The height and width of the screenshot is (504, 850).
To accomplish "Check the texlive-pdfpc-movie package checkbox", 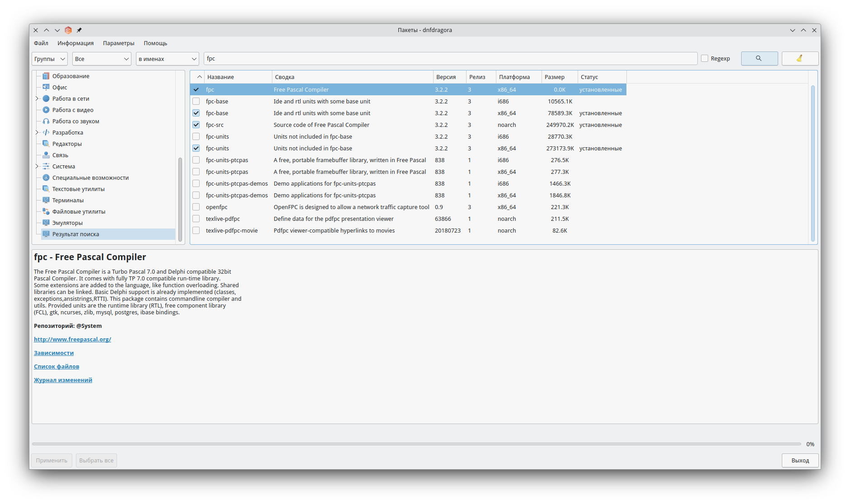I will click(x=196, y=230).
